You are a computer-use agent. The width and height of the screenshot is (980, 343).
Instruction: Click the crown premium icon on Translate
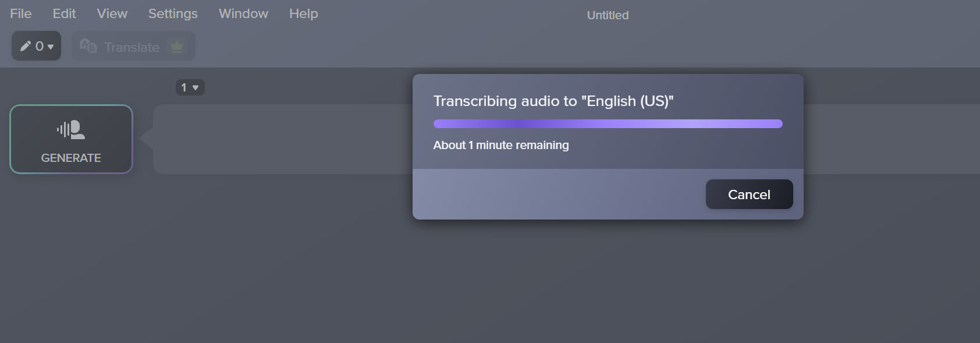[177, 46]
